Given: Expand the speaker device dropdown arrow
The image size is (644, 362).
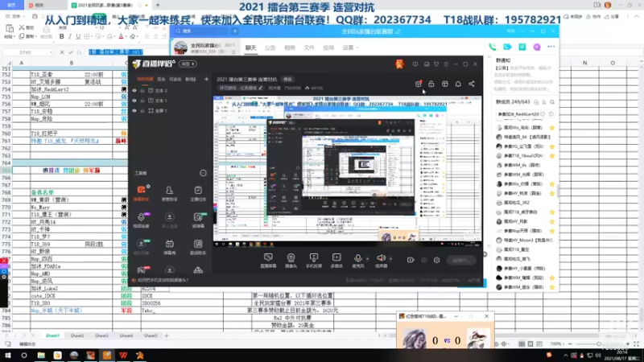Looking at the screenshot, I should (x=390, y=258).
